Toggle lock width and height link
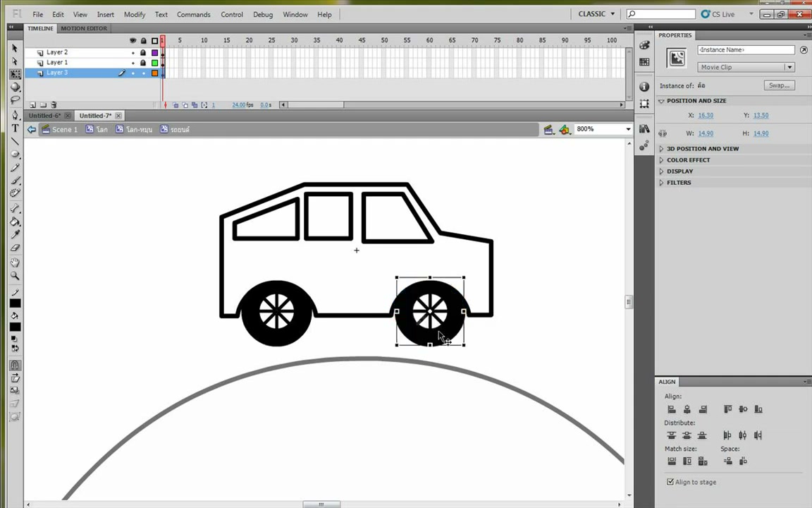The height and width of the screenshot is (508, 812). tap(663, 133)
